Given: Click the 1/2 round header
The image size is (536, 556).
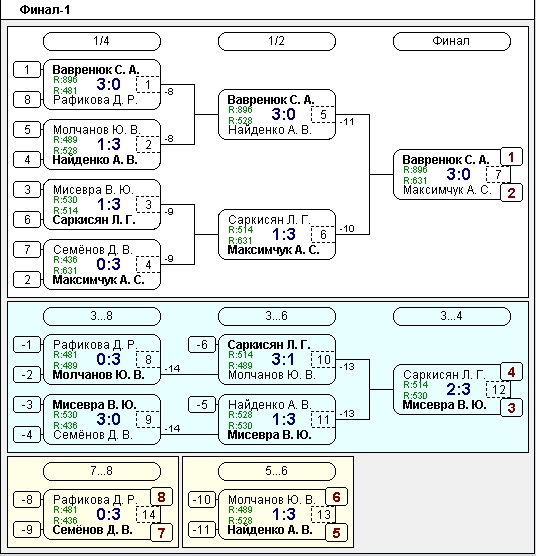Looking at the screenshot, I should tap(277, 41).
